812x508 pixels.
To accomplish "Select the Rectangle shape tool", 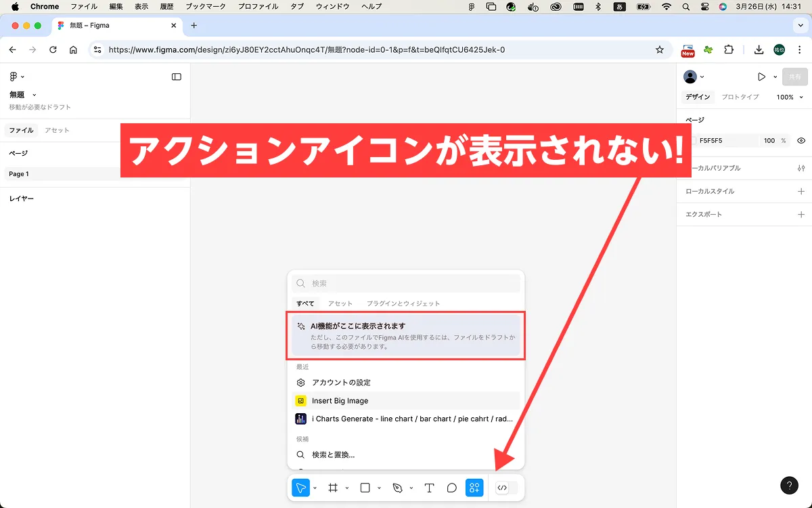I will (x=365, y=488).
